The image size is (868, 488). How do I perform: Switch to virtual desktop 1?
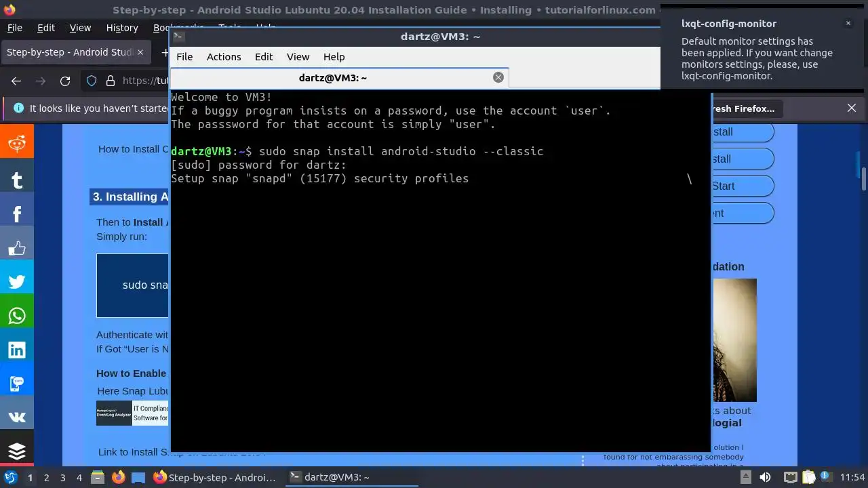pos(30,477)
